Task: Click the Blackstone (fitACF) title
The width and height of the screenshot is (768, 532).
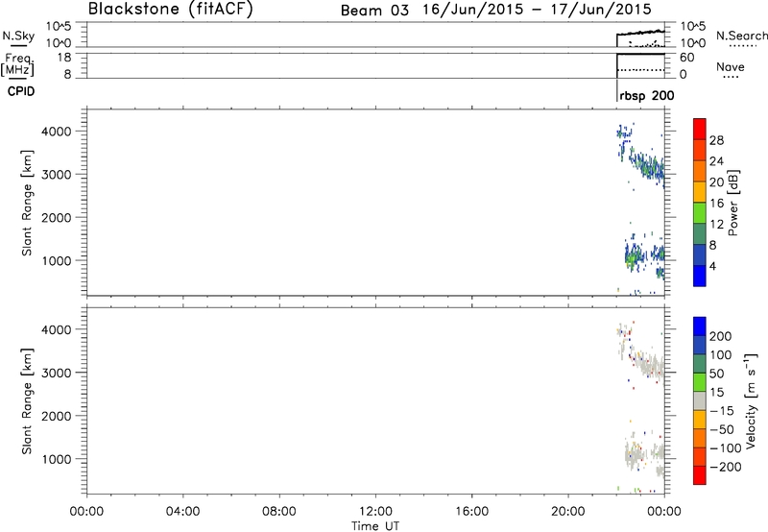Action: pyautogui.click(x=170, y=9)
